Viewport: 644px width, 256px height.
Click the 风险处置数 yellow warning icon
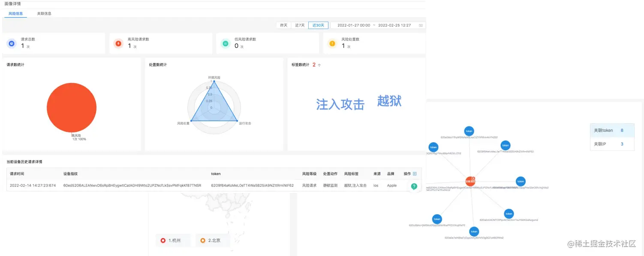(x=332, y=43)
